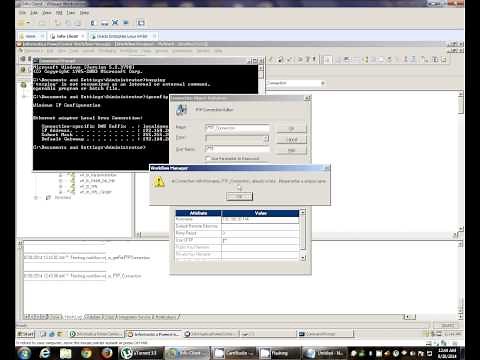Click the User Name input field
This screenshot has width=480, height=360.
tap(237, 149)
